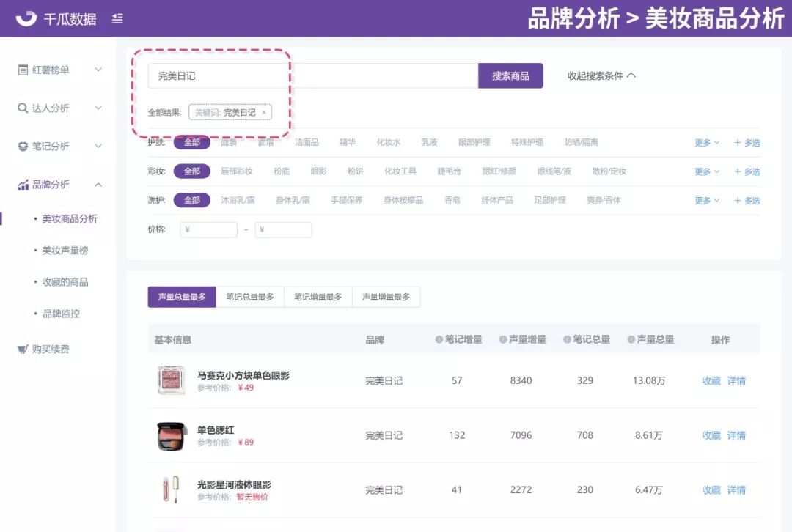The height and width of the screenshot is (532, 792).
Task: Collapse sidebar with the menu fold icon
Action: pos(117,18)
